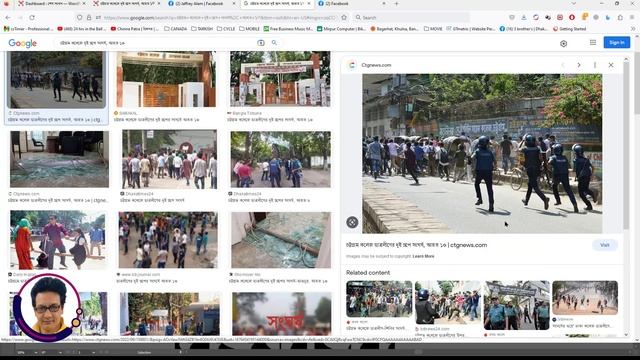Open Google quick settings gear
This screenshot has width=640, height=360.
tap(563, 43)
